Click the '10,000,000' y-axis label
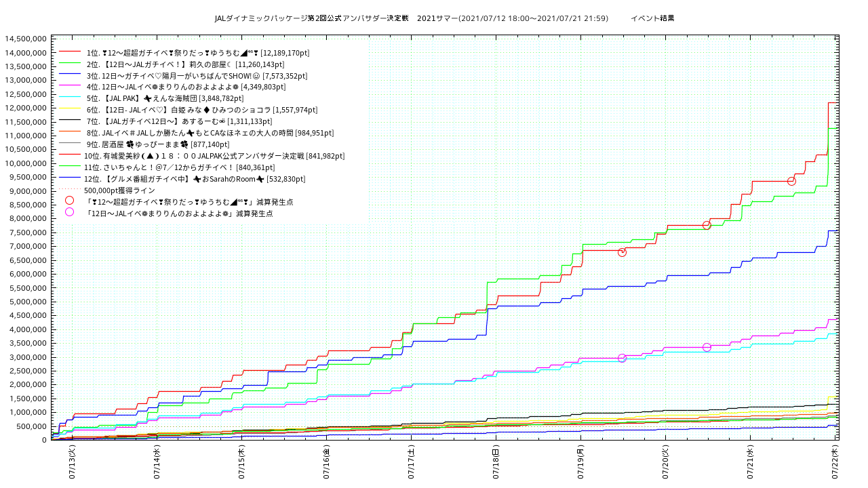This screenshot has height=488, width=868. coord(26,163)
